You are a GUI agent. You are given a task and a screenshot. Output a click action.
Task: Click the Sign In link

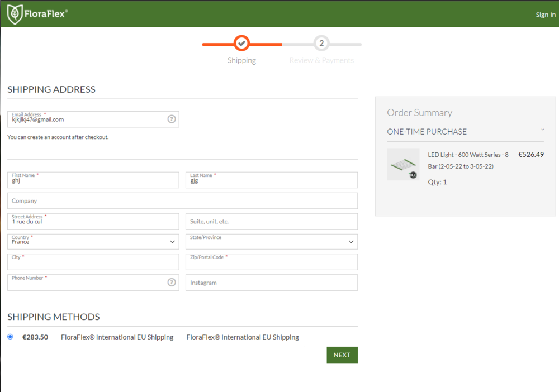click(546, 15)
